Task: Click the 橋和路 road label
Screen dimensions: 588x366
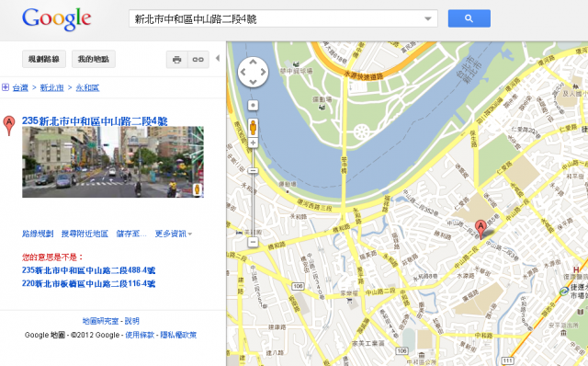Action: tap(276, 246)
